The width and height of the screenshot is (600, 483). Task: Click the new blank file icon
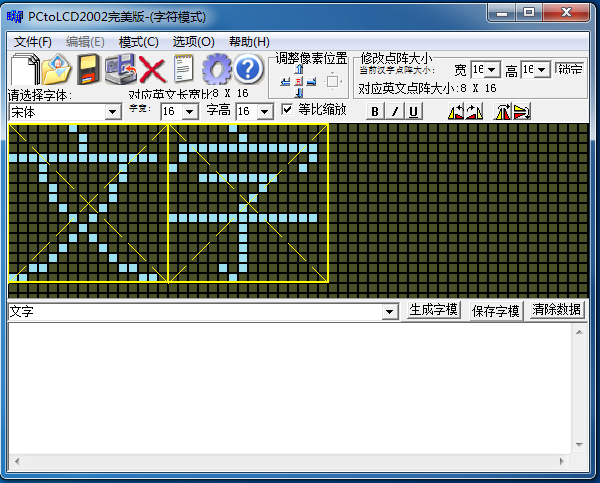click(x=25, y=69)
